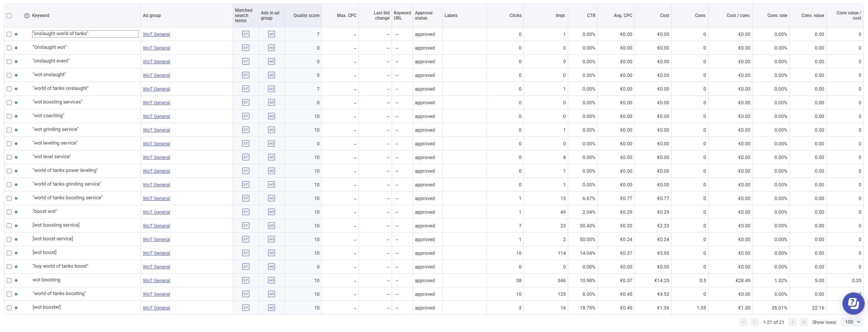Check the "wot grinding service" row checkbox
The width and height of the screenshot is (868, 332).
pos(9,130)
